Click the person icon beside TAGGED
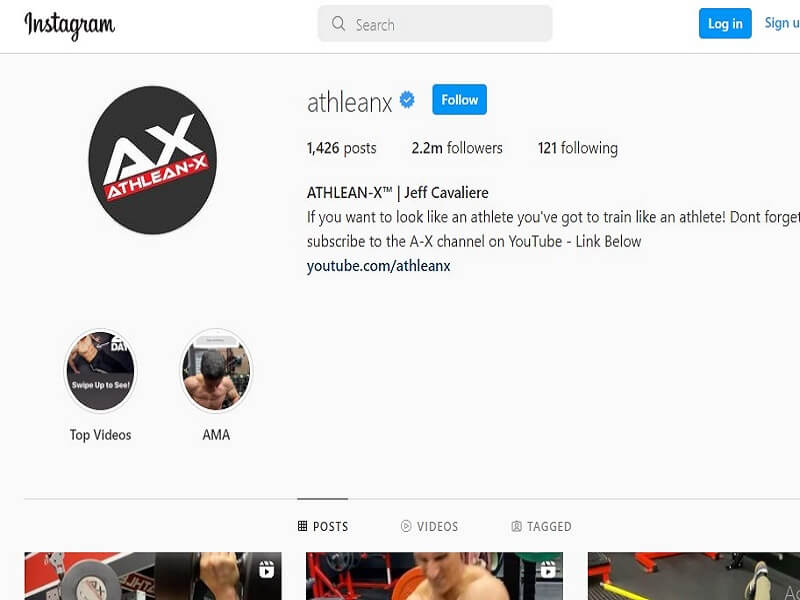The width and height of the screenshot is (800, 600). (x=516, y=526)
